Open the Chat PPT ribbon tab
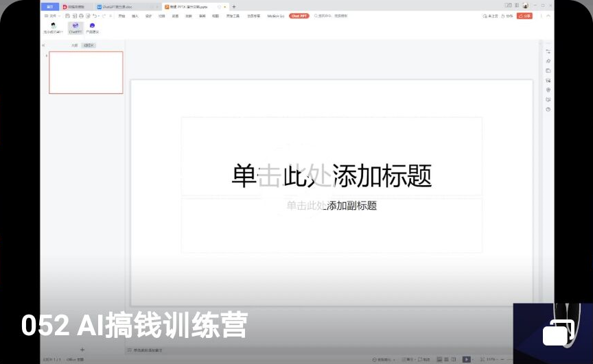The height and width of the screenshot is (364, 593). [x=299, y=15]
